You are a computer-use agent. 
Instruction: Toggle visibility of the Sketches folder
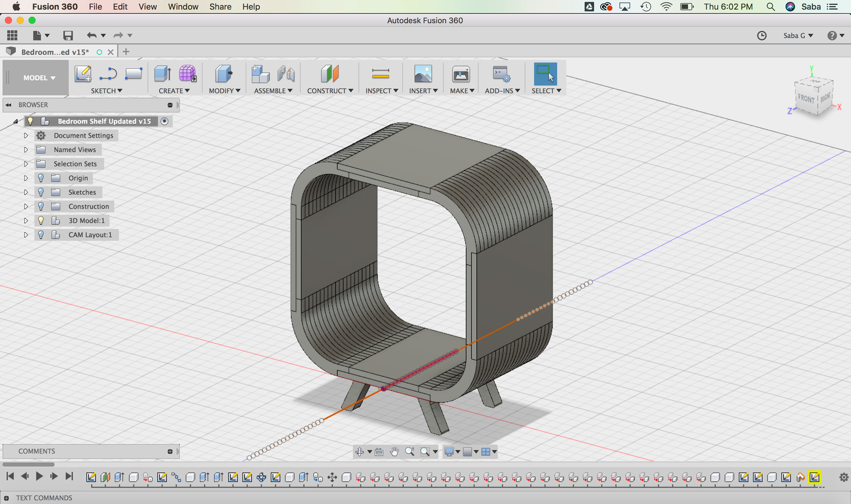coord(41,192)
